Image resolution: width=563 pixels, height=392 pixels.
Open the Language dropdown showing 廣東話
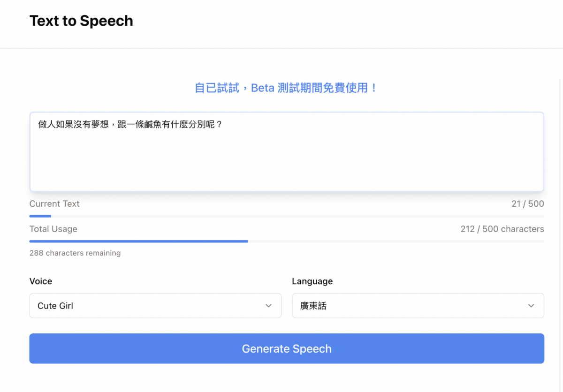point(418,306)
